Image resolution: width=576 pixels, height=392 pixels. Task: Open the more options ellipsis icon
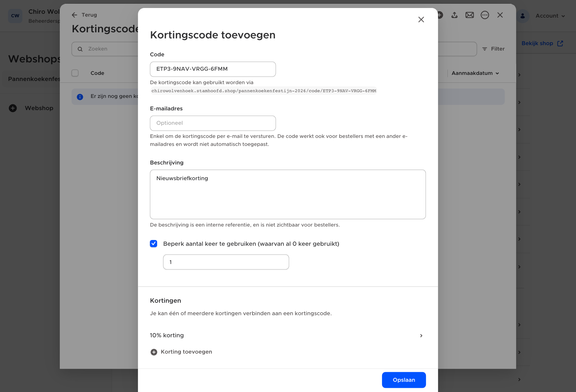click(485, 15)
